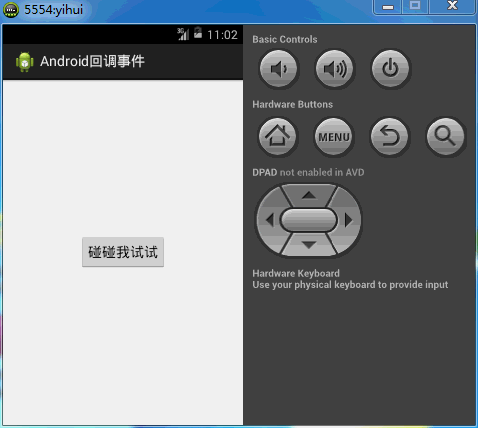478x428 pixels.
Task: Click the power button in Basic Controls
Action: click(x=390, y=69)
